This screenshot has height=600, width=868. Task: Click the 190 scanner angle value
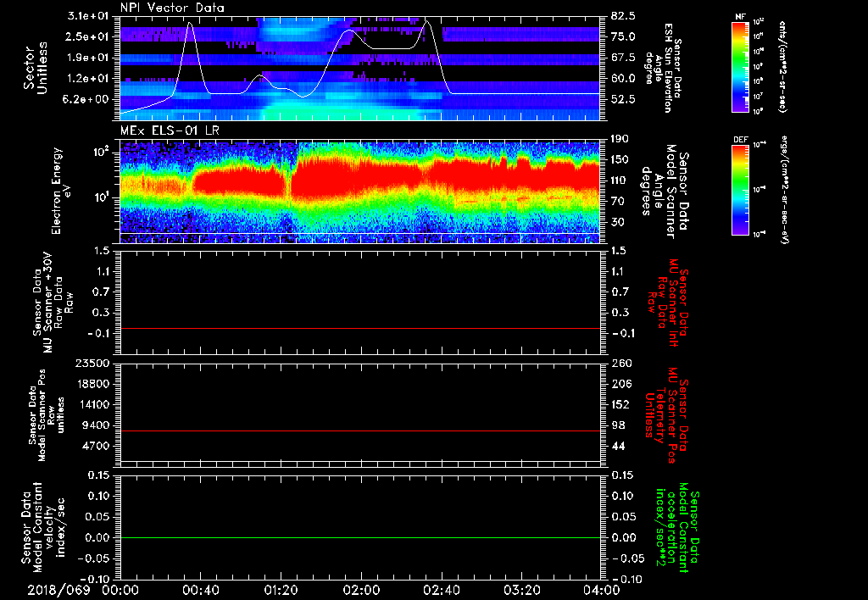pos(620,138)
